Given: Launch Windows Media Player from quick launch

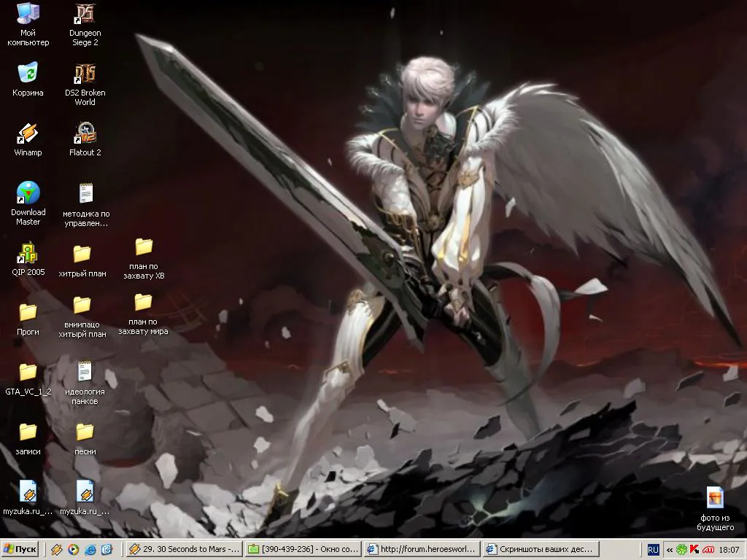Looking at the screenshot, I should 74,550.
